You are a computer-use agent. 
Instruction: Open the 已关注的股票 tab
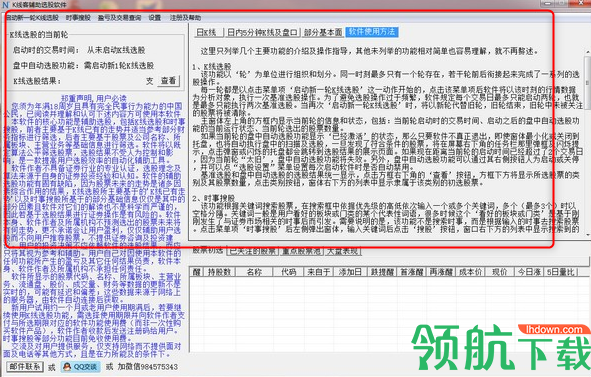coord(253,251)
